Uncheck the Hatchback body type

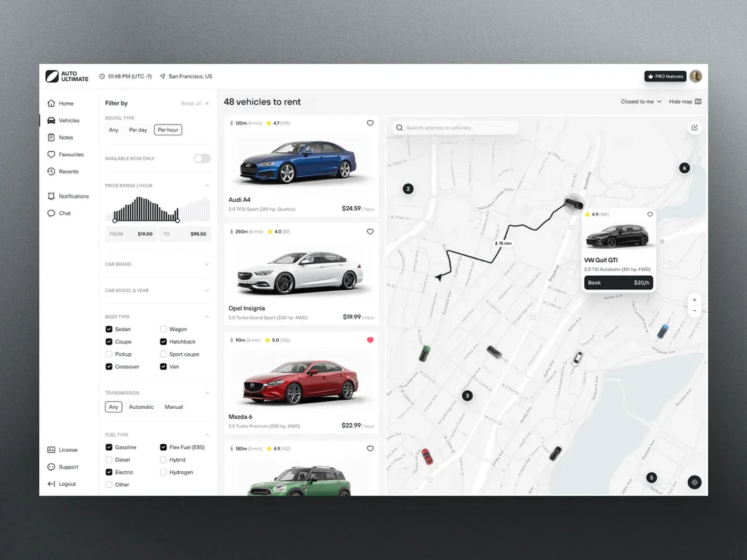pyautogui.click(x=163, y=342)
